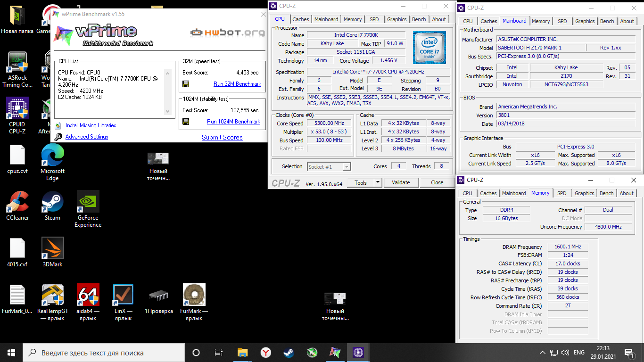
Task: Run the 1024M Benchmark in wPrime
Action: point(233,122)
